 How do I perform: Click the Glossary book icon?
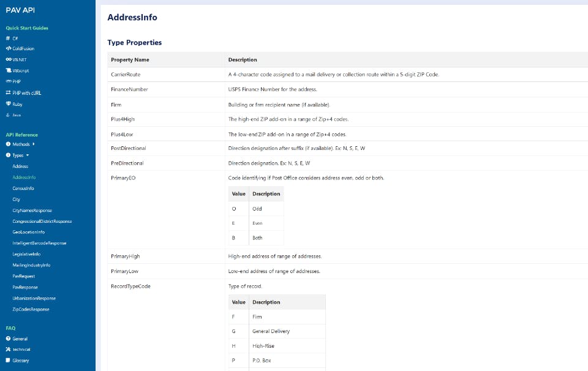[8, 361]
